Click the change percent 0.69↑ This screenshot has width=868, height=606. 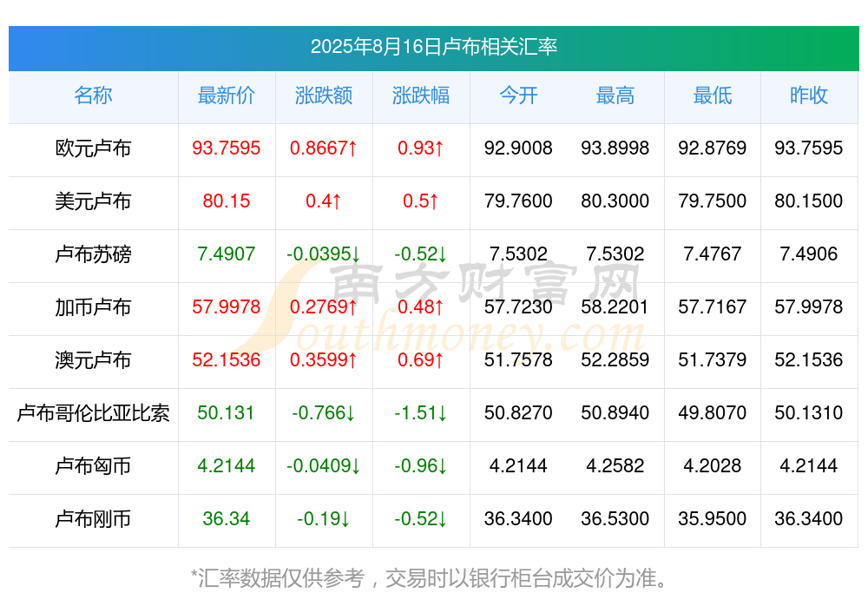tap(421, 359)
